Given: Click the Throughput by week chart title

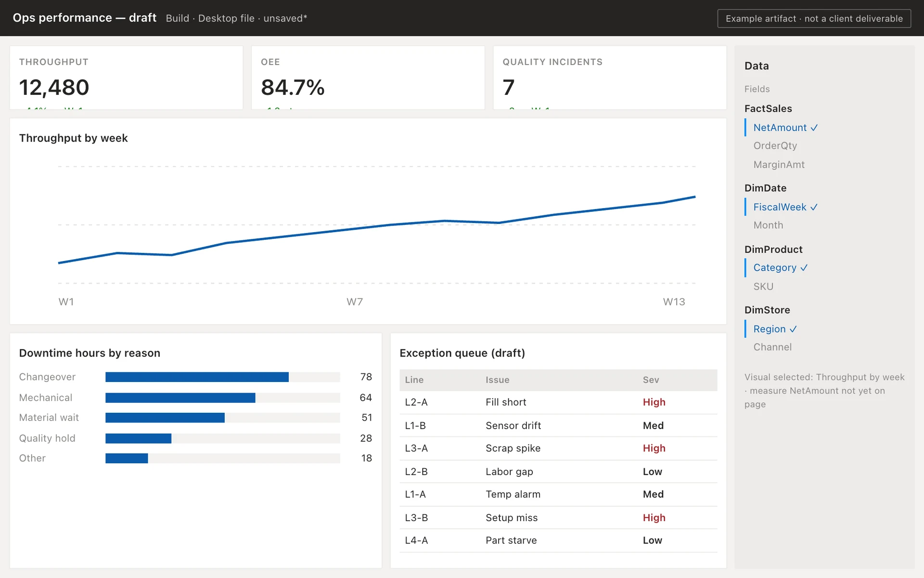Looking at the screenshot, I should 73,138.
